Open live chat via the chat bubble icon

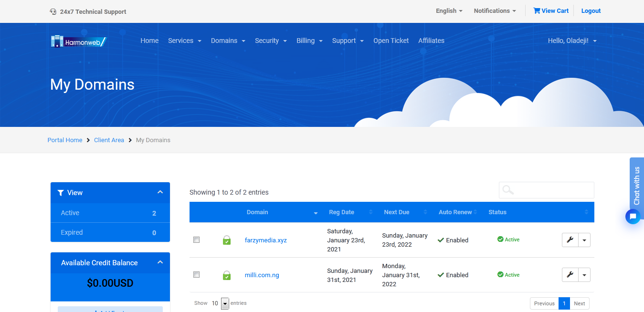633,217
